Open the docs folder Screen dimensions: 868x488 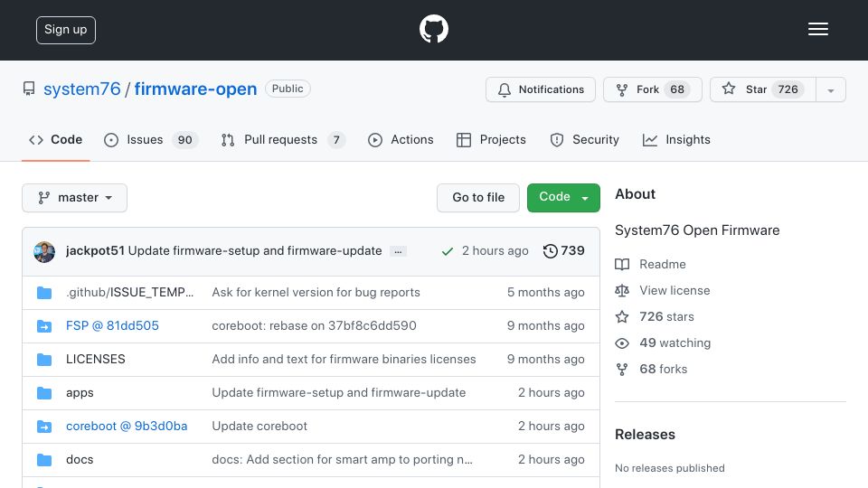coord(80,460)
